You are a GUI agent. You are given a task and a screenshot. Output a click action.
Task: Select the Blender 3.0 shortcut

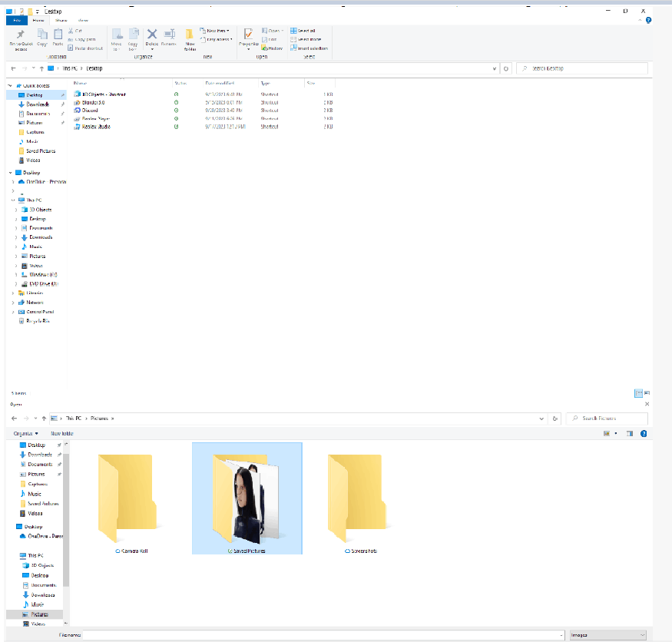tap(93, 102)
